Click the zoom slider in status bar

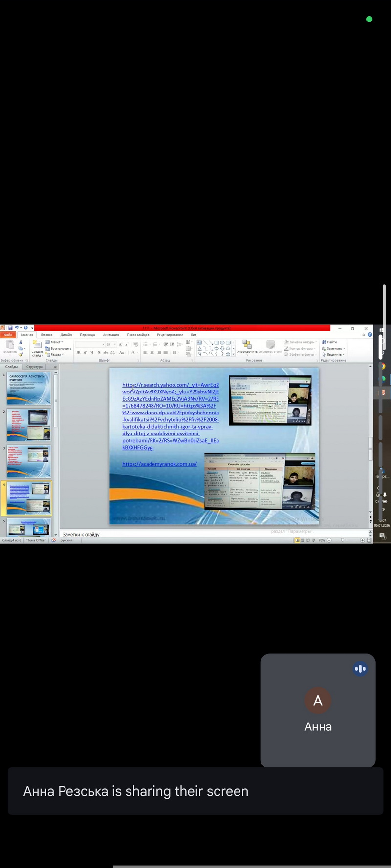(343, 540)
